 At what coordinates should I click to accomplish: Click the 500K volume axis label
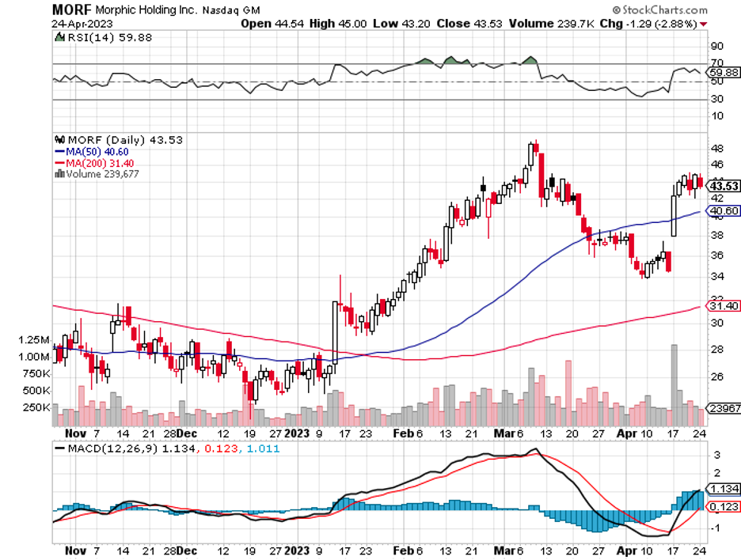(36, 391)
